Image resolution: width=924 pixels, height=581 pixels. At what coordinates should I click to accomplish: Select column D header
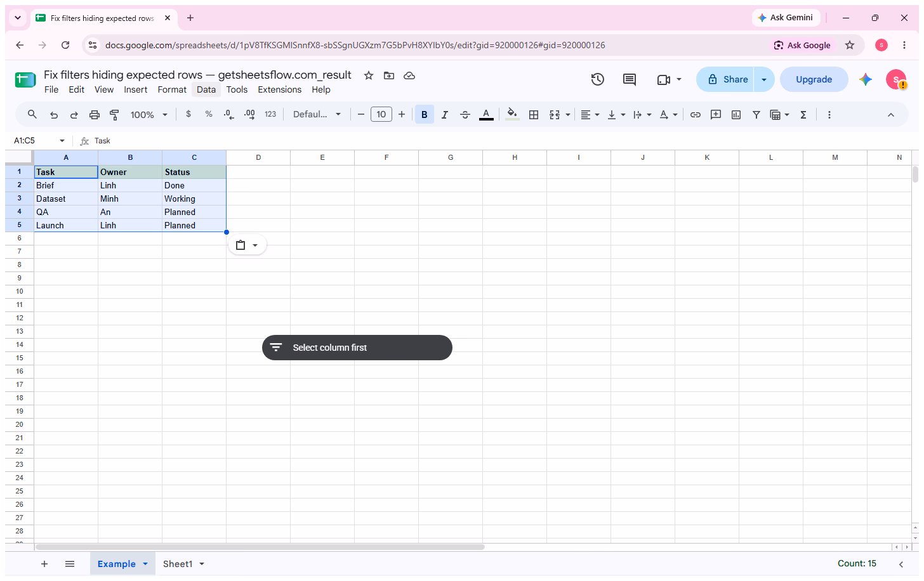tap(258, 158)
